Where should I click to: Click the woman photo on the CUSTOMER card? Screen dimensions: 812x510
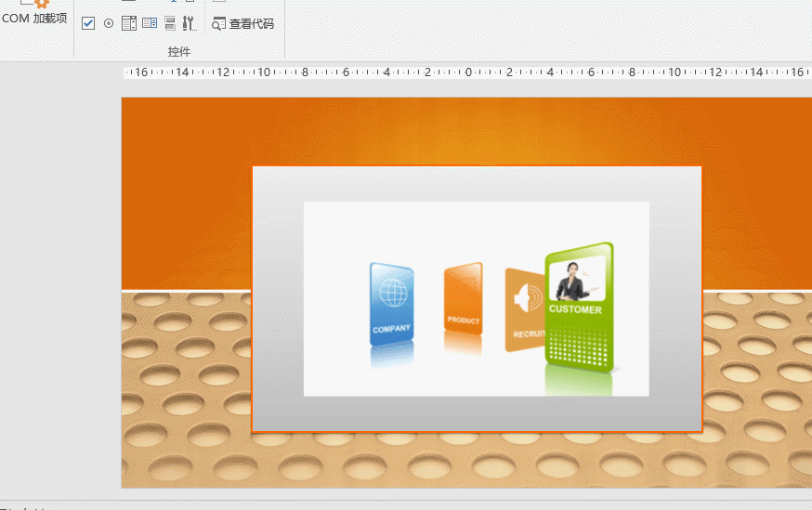click(570, 280)
